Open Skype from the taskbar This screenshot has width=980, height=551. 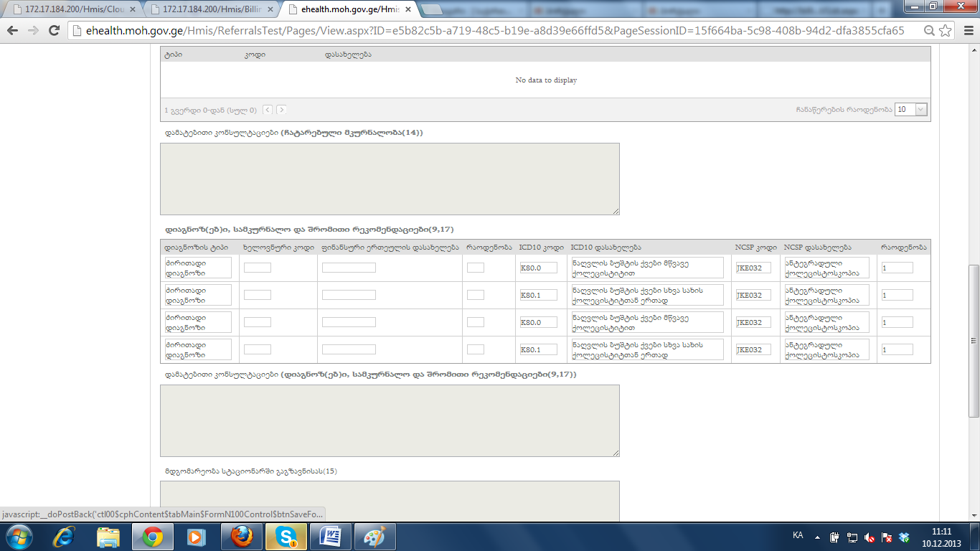click(x=286, y=537)
